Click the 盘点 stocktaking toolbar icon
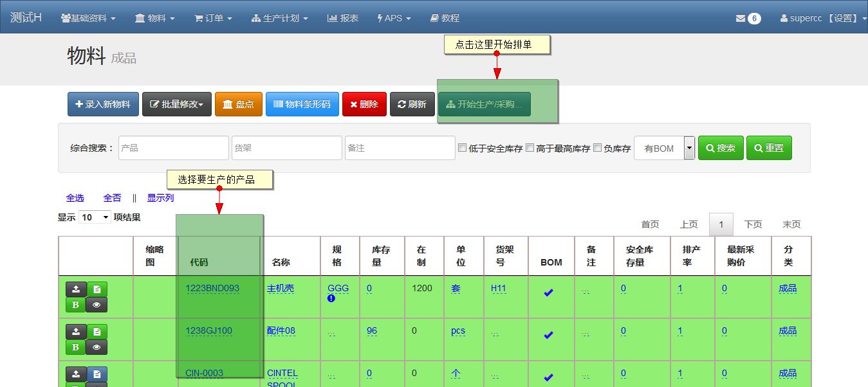Viewport: 868px width, 387px height. pyautogui.click(x=238, y=104)
